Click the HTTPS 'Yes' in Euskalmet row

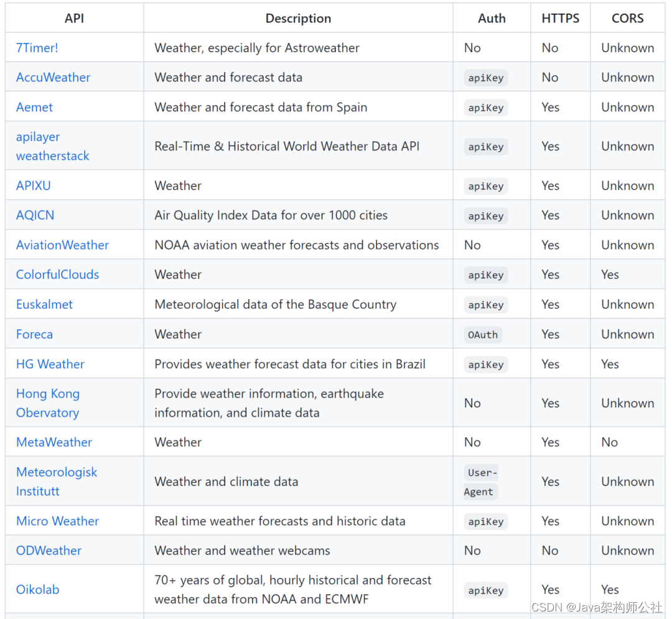pyautogui.click(x=550, y=305)
